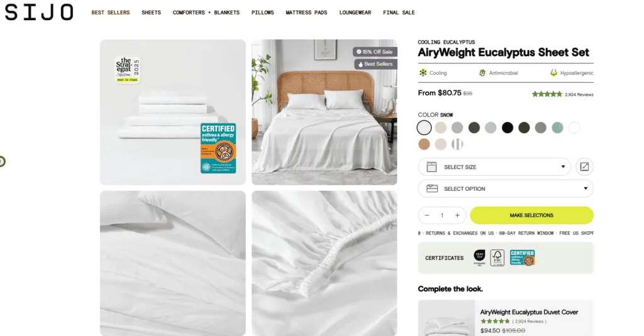The height and width of the screenshot is (336, 644).
Task: Go to the Comforters + Blankets menu
Action: (x=206, y=13)
